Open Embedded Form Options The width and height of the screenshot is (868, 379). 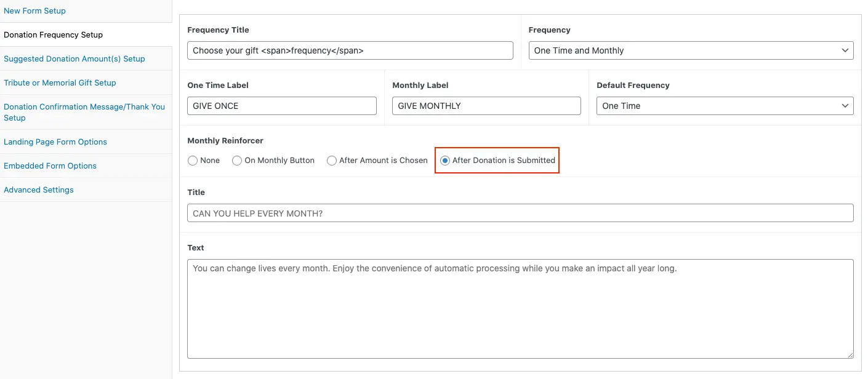50,166
